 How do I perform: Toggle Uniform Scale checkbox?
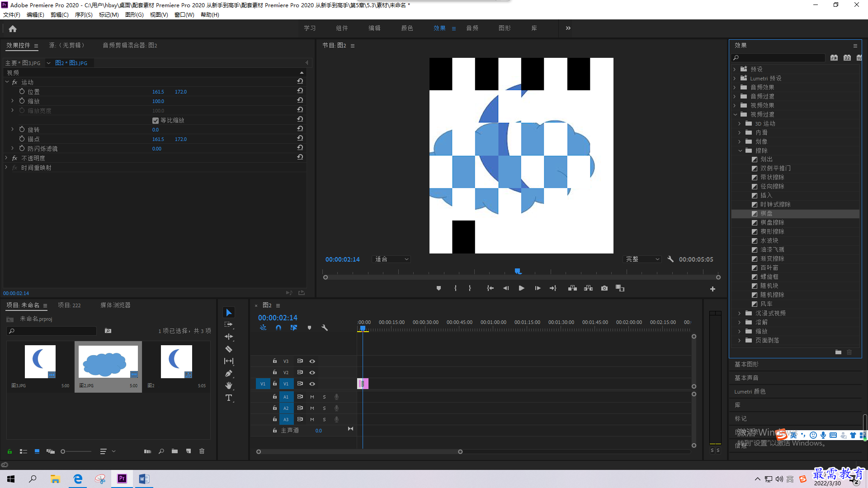coord(156,121)
